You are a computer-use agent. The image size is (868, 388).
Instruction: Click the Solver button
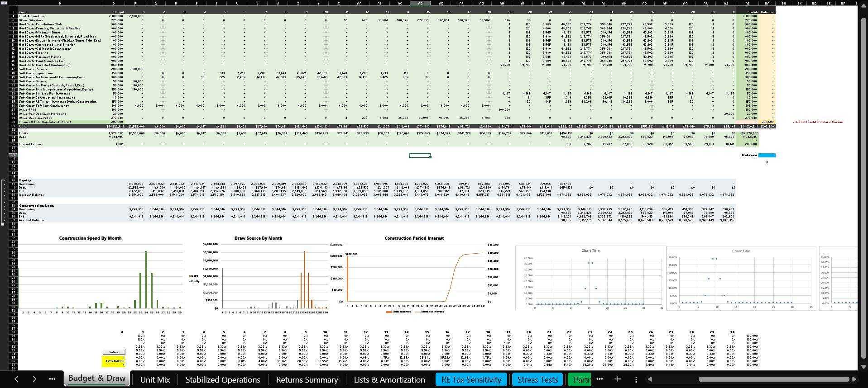(114, 352)
